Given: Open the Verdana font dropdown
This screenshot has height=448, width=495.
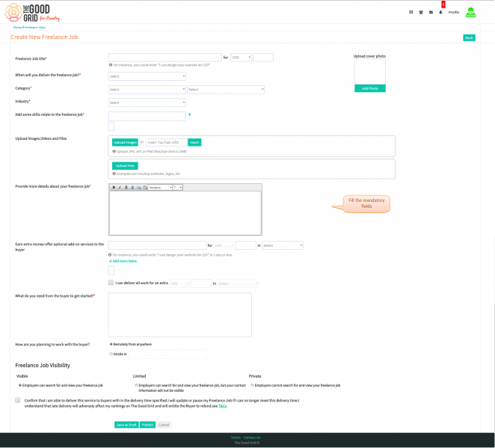Looking at the screenshot, I should pos(160,187).
